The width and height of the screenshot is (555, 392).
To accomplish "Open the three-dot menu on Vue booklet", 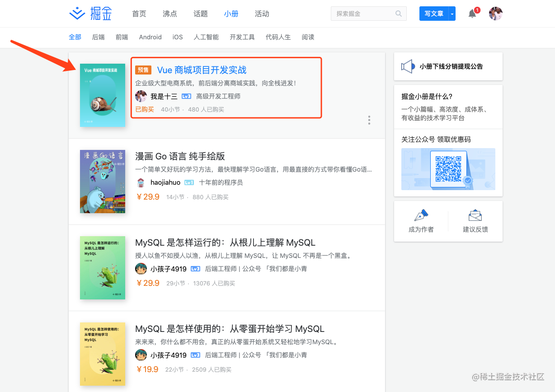I will 369,120.
